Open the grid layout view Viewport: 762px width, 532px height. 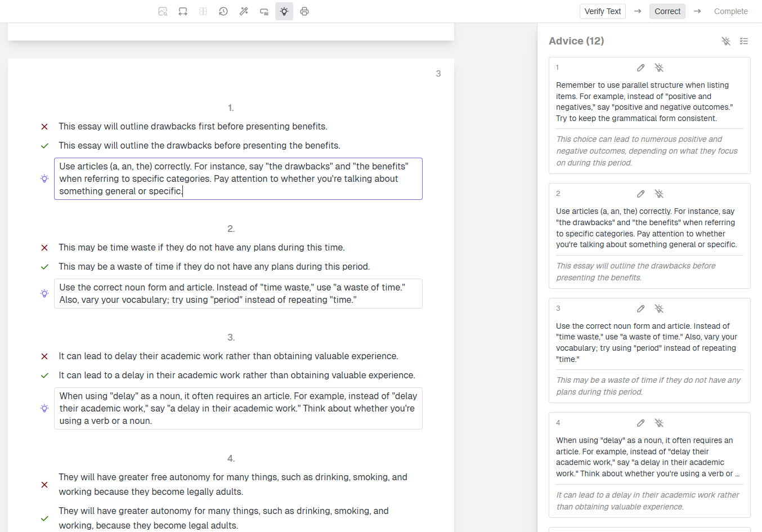click(x=203, y=11)
